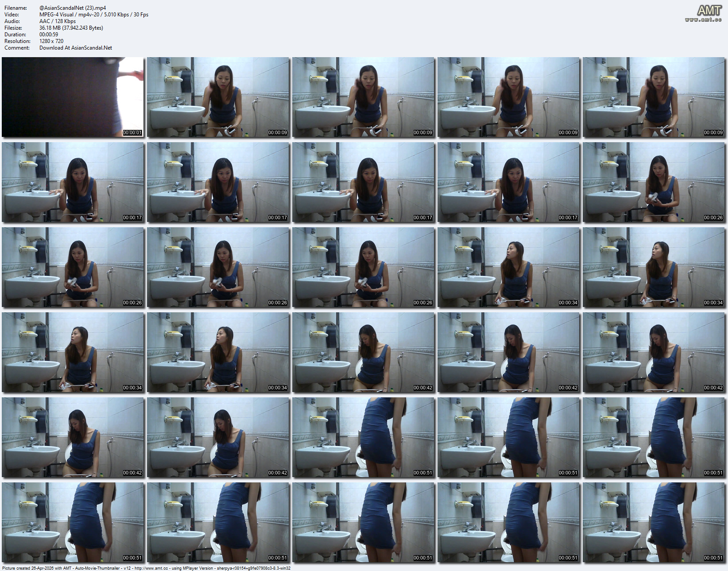728x571 pixels.
Task: Click the filename value ending in '(23).mp4'
Action: pos(73,8)
